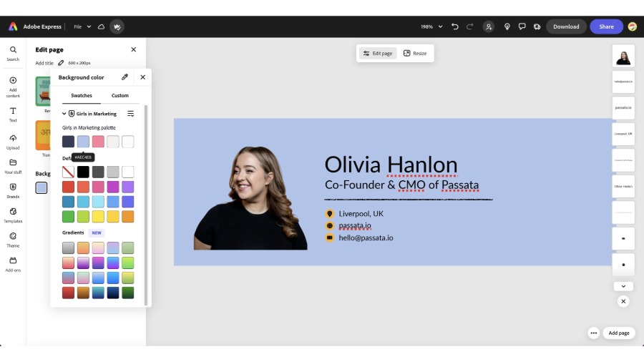The image size is (644, 362).
Task: Select the Liverpool, UK text on canvas
Action: tap(361, 214)
